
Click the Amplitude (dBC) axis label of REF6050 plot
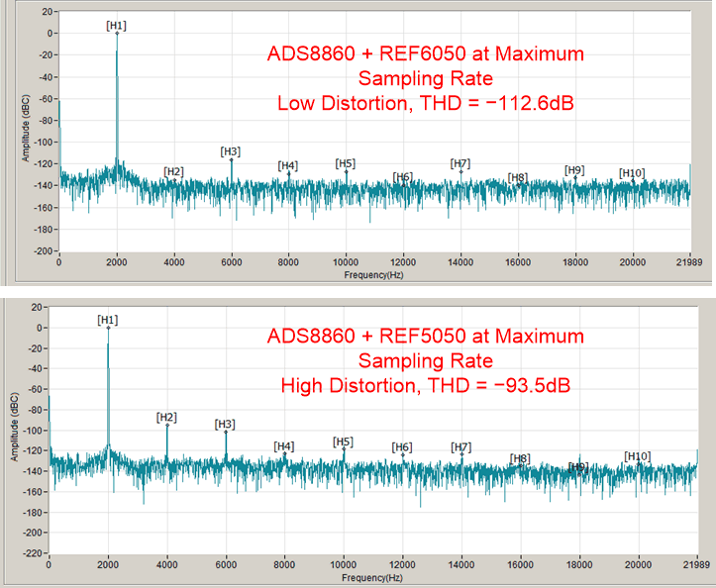[x=26, y=128]
